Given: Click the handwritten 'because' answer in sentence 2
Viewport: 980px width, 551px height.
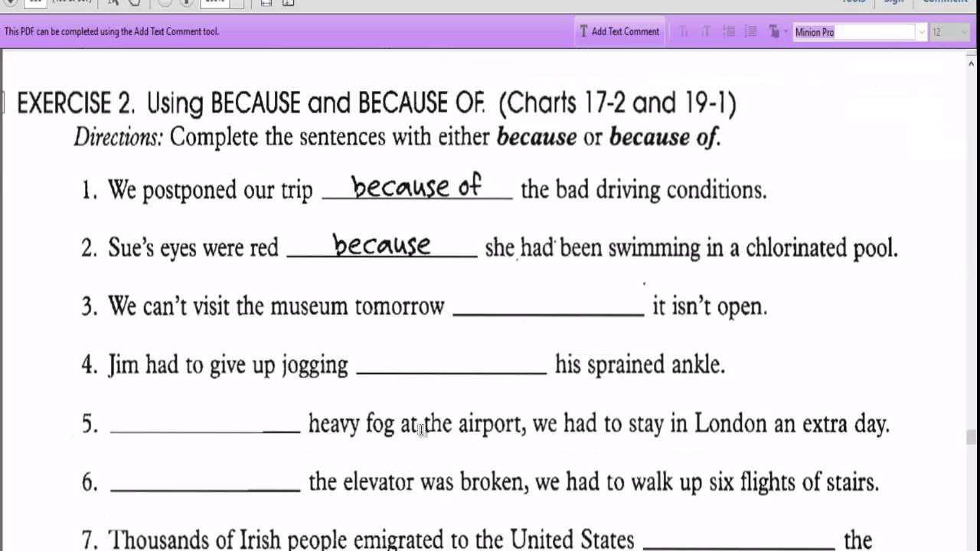Looking at the screenshot, I should coord(381,245).
